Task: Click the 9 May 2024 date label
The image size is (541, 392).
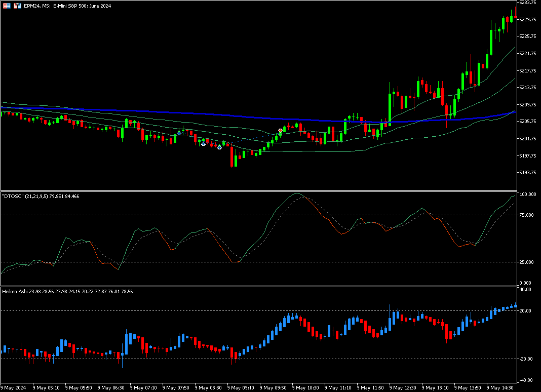Action: [14, 388]
